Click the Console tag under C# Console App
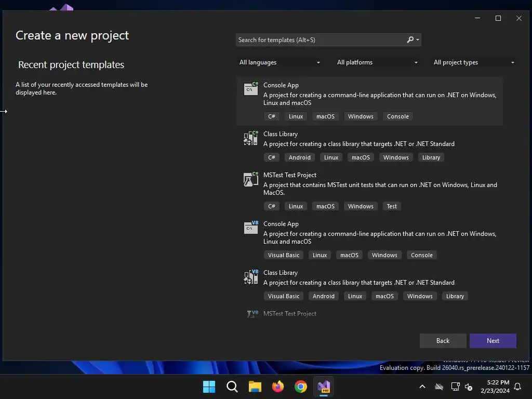The height and width of the screenshot is (399, 532). click(398, 116)
